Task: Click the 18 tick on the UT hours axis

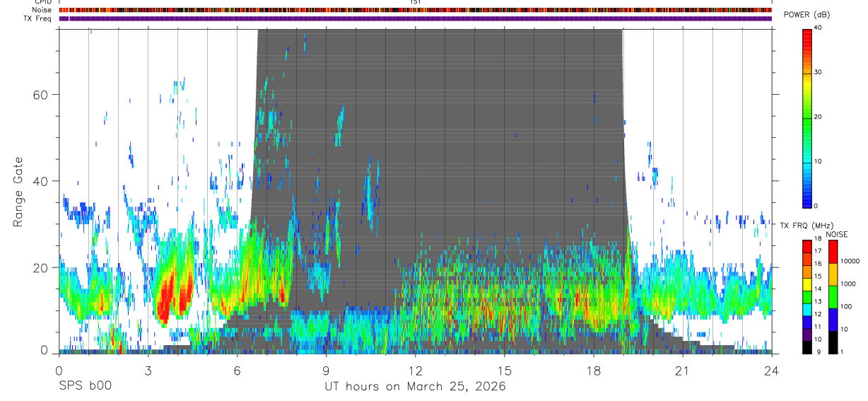Action: coord(593,370)
